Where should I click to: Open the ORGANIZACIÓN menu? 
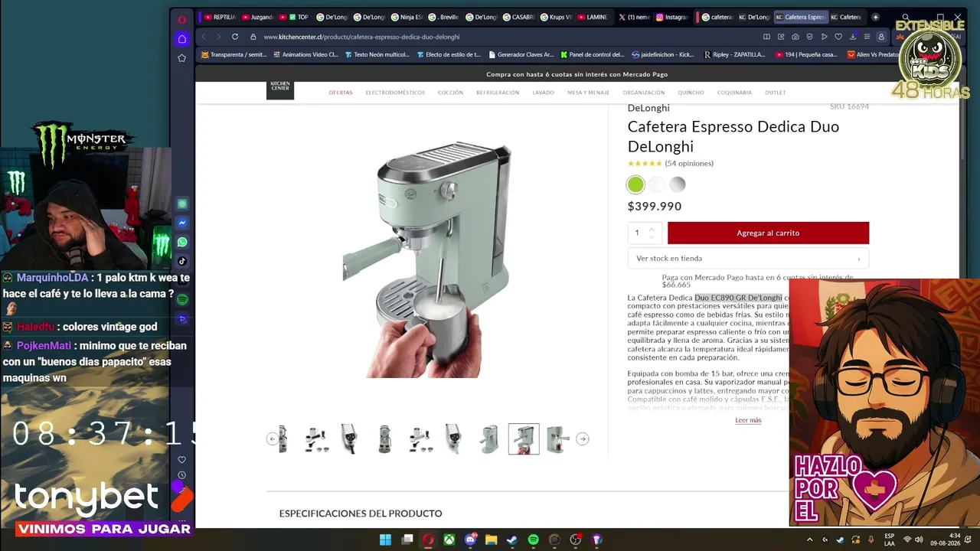point(644,93)
